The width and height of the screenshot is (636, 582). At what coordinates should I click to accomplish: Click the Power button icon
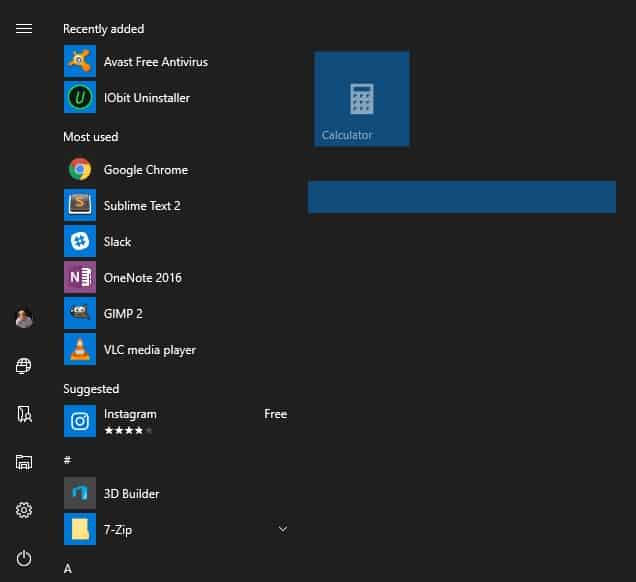click(x=24, y=558)
